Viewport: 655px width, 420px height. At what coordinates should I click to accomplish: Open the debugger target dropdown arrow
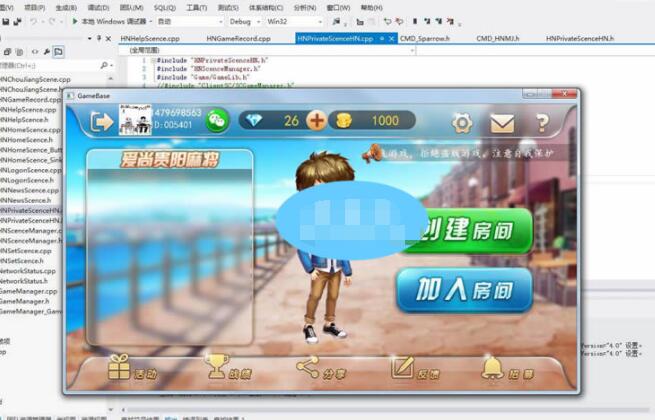point(150,21)
